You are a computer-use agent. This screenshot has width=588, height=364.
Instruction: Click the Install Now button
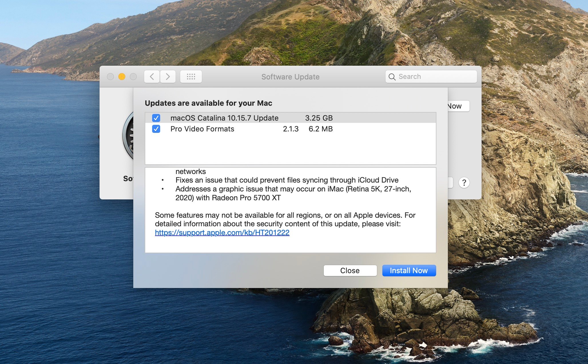[x=409, y=271]
